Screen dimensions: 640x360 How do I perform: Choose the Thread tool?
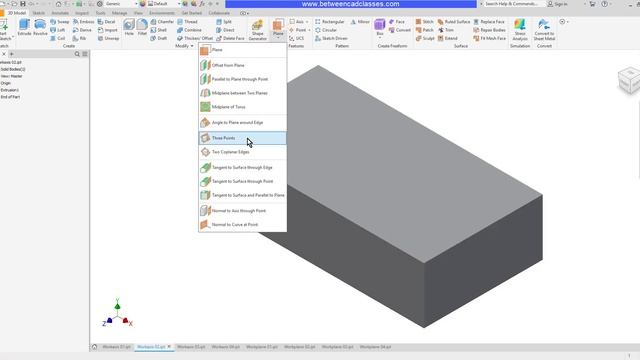click(x=187, y=22)
